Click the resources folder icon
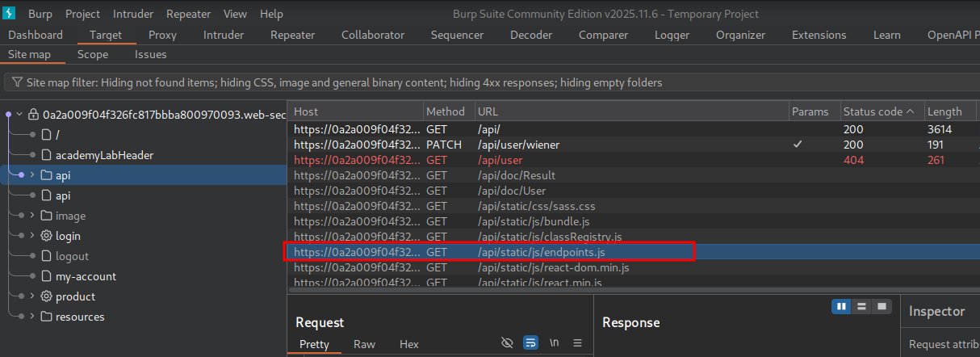 click(46, 317)
